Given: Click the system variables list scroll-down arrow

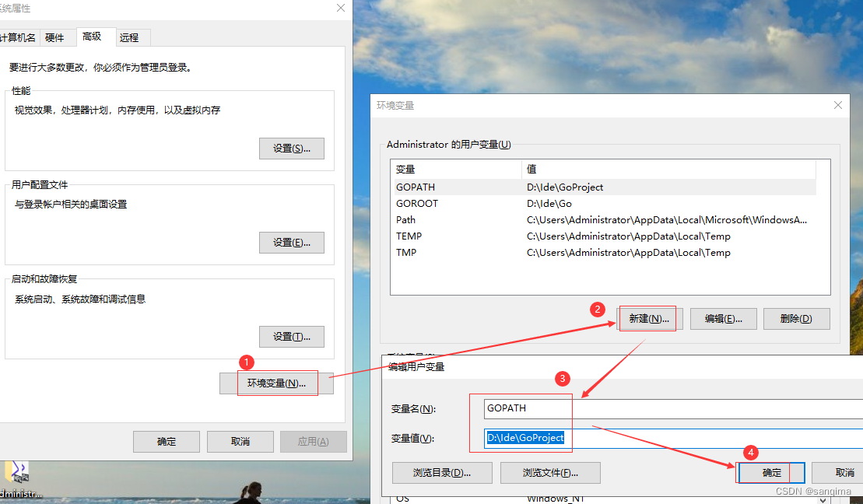Looking at the screenshot, I should click(x=824, y=499).
